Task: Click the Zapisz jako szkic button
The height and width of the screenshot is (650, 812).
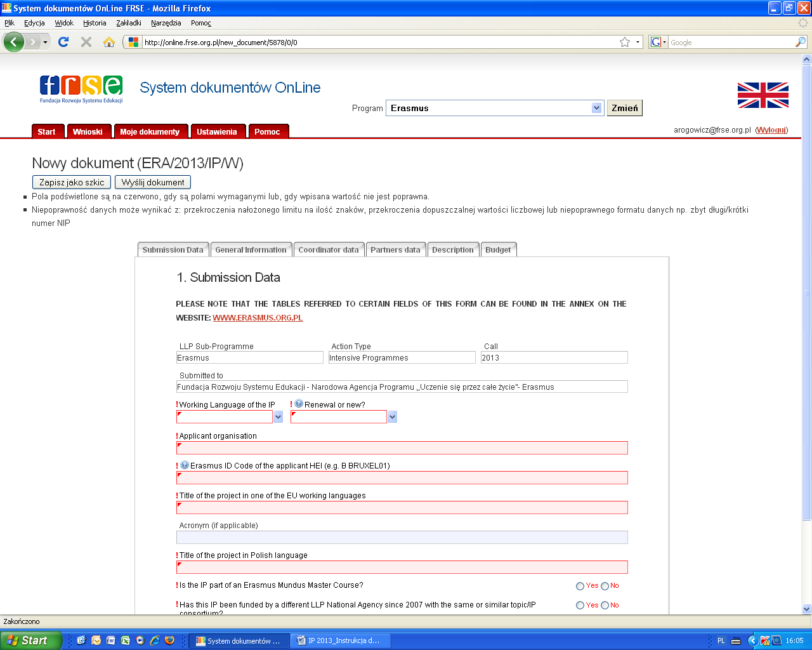Action: pyautogui.click(x=72, y=182)
